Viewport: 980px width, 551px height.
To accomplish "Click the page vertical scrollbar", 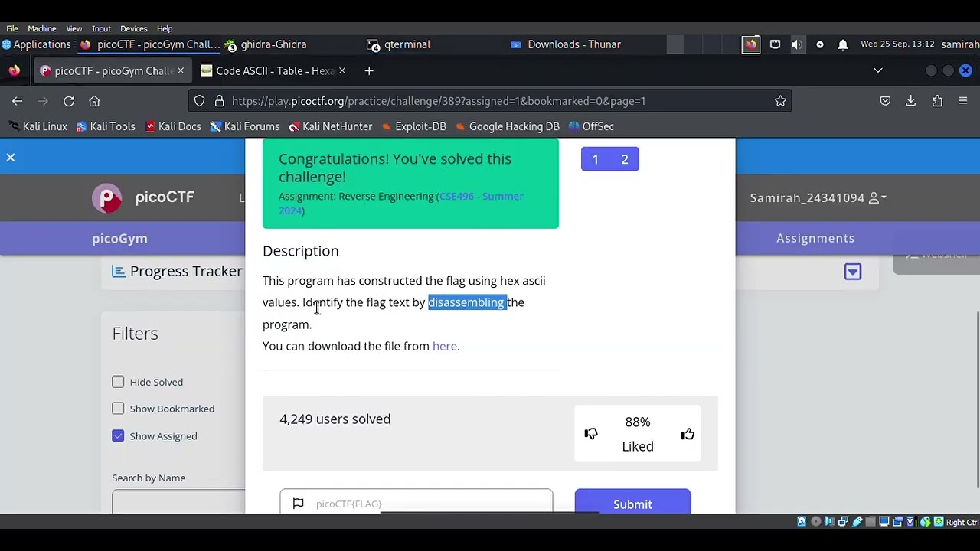I will (x=976, y=398).
